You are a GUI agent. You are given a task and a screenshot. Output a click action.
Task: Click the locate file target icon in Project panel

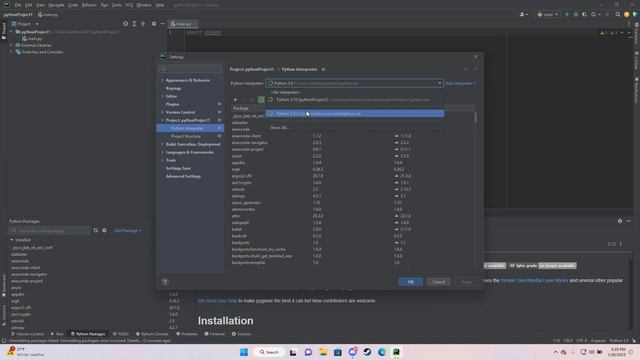125,24
